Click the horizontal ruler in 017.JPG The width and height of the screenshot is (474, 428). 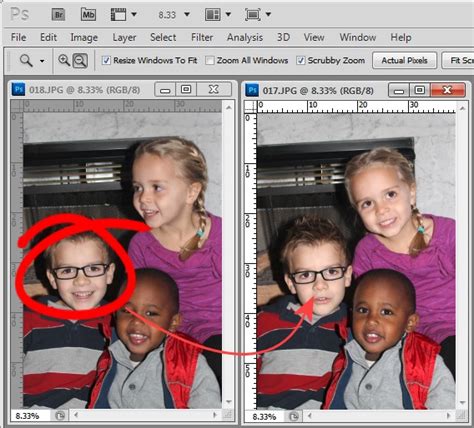(x=356, y=107)
